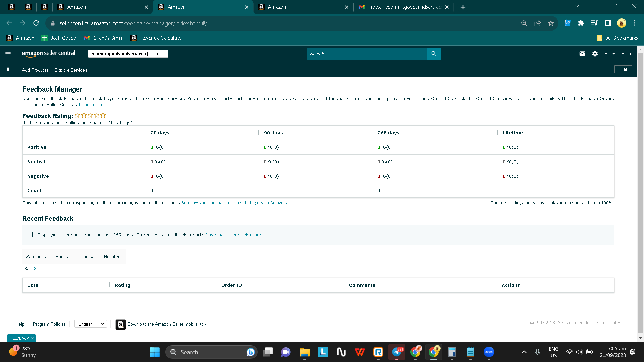This screenshot has width=644, height=362.
Task: Click the Seller Central search field
Action: 367,54
